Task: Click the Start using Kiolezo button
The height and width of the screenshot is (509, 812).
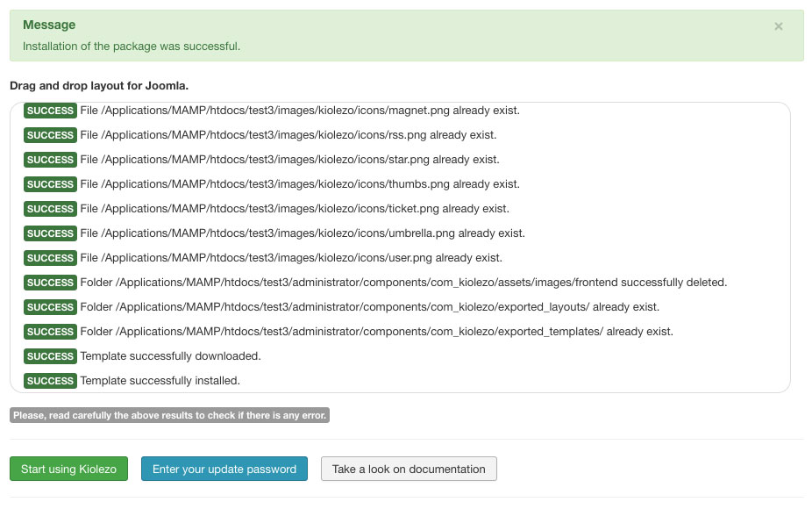Action: click(x=69, y=469)
